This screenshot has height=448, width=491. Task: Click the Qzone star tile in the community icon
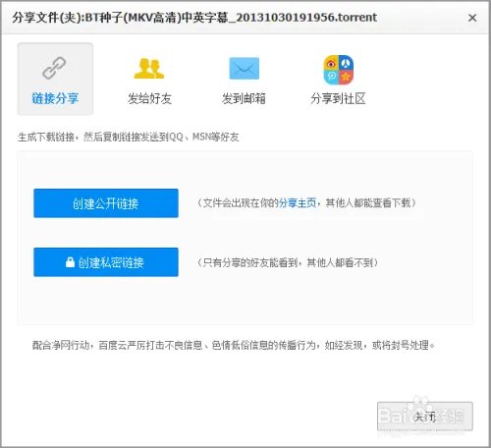click(x=347, y=78)
